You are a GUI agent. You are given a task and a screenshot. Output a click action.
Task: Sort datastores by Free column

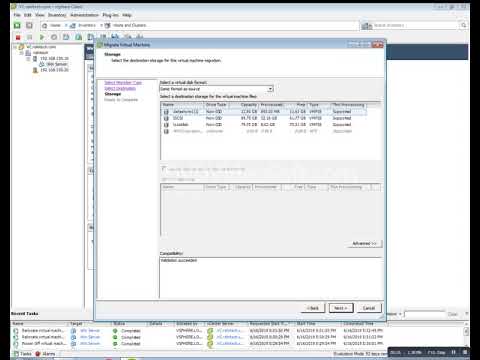coord(295,105)
